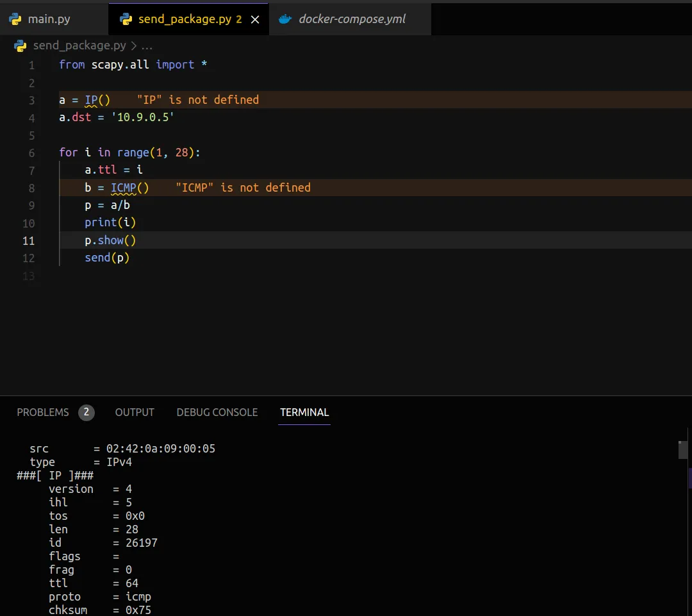
Task: Click the Python icon on the main.py tab
Action: [15, 19]
